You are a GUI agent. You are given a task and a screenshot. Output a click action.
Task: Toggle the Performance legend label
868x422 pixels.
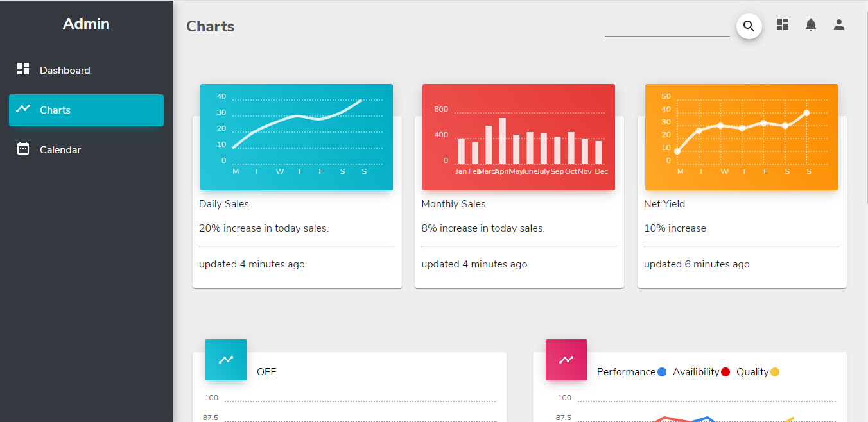(626, 372)
